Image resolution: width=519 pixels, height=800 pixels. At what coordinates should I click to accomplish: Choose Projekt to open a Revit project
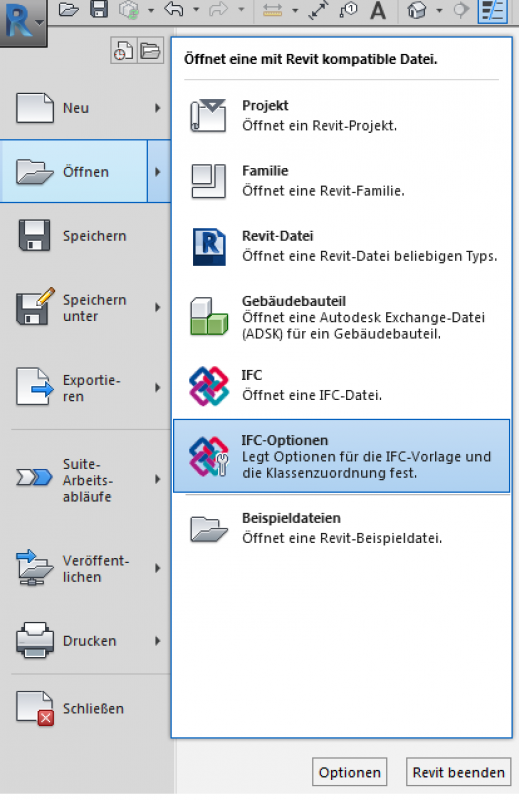tap(341, 116)
